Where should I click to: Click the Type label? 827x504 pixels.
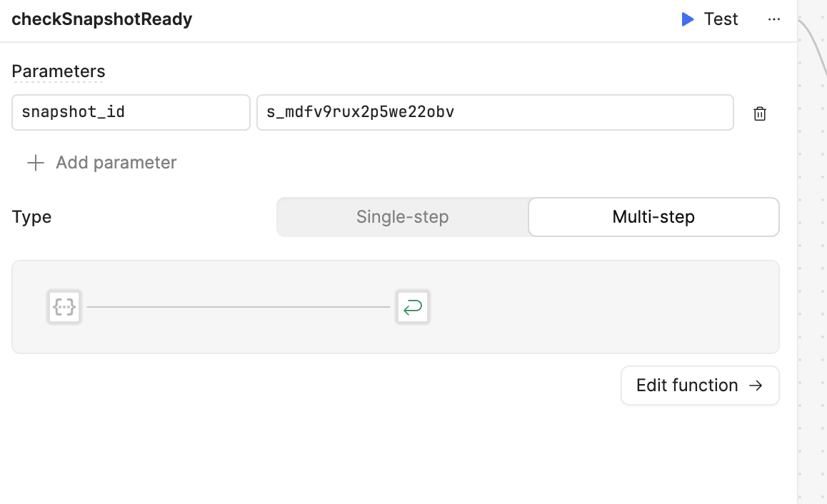[31, 217]
